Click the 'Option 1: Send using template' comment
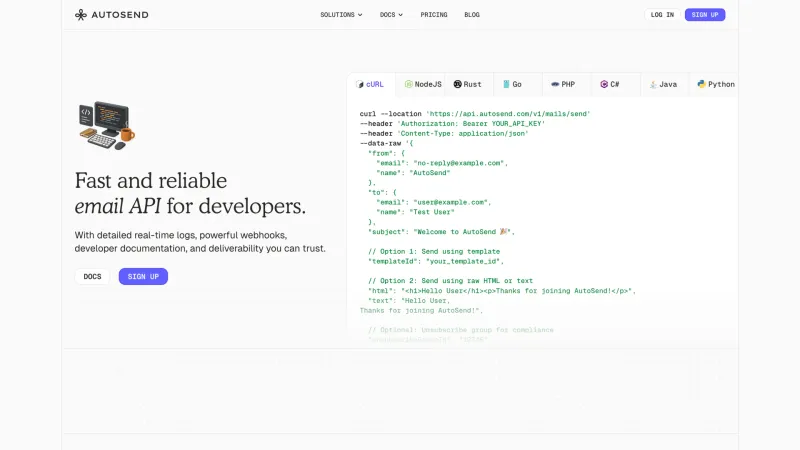Viewport: 800px width, 450px height. (434, 252)
